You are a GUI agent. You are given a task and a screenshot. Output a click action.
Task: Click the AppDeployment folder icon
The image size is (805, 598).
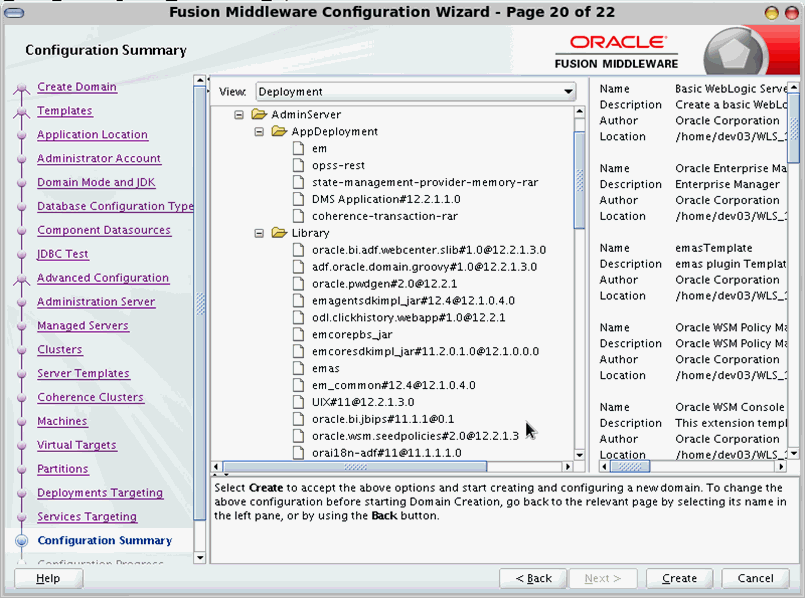(x=279, y=131)
